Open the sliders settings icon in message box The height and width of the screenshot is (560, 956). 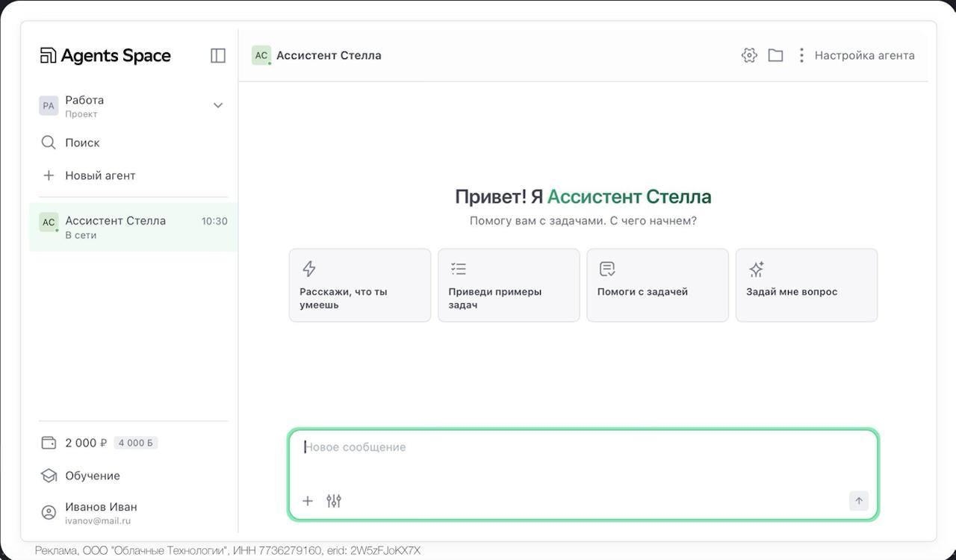[x=334, y=501]
